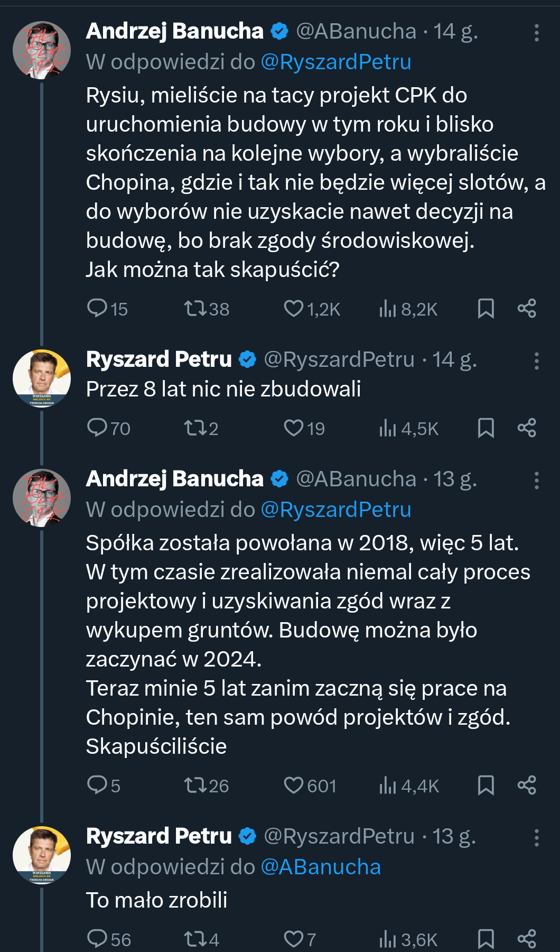Share Banucha's first tweet about CPK
This screenshot has height=952, width=560.
click(x=527, y=308)
